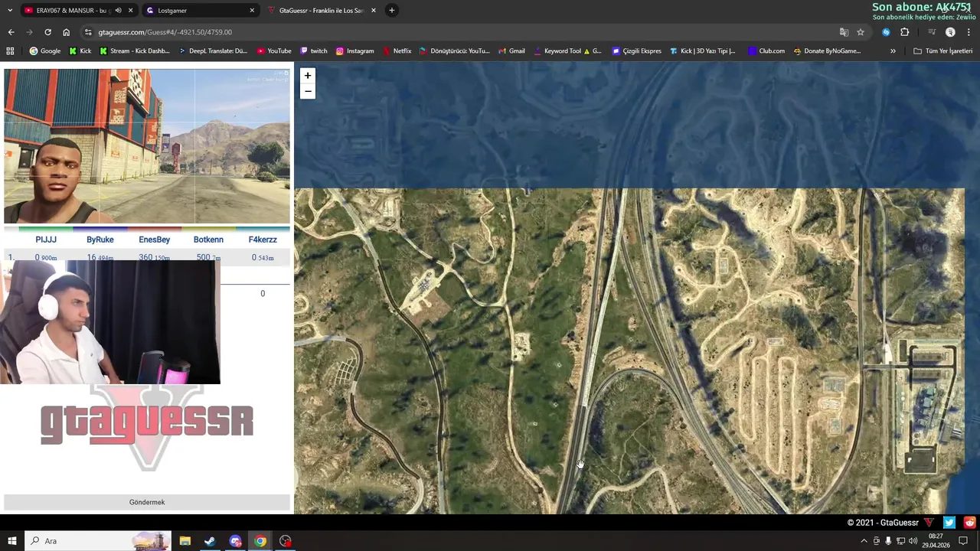Click the browser profile avatar icon

pyautogui.click(x=950, y=32)
